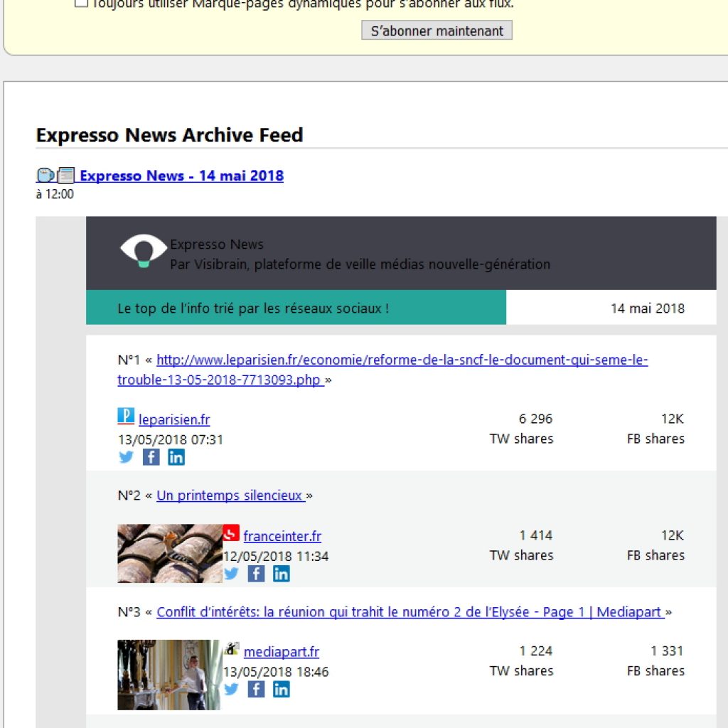The height and width of the screenshot is (728, 728).
Task: Visit the franceinter.fr source link
Action: click(x=282, y=536)
